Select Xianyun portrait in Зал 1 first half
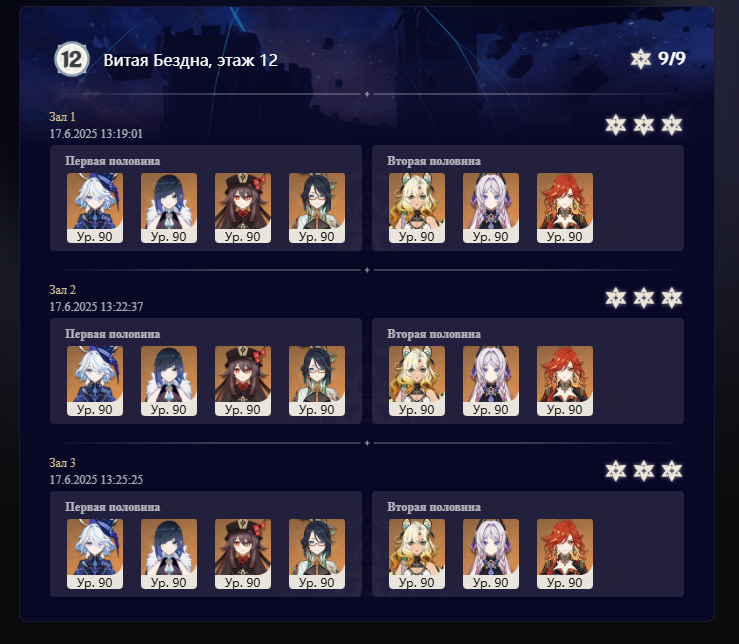The height and width of the screenshot is (644, 739). pos(317,208)
